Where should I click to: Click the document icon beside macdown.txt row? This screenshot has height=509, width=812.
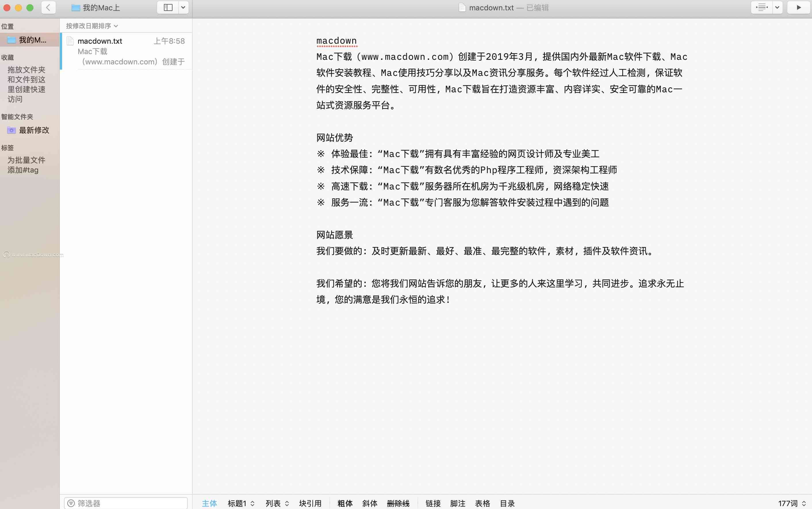click(70, 41)
